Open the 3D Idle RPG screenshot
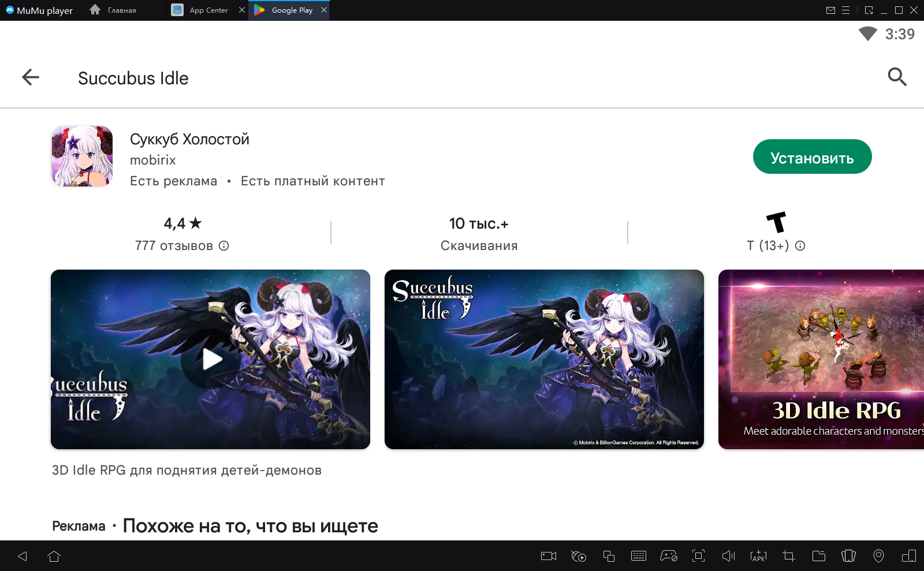 821,359
